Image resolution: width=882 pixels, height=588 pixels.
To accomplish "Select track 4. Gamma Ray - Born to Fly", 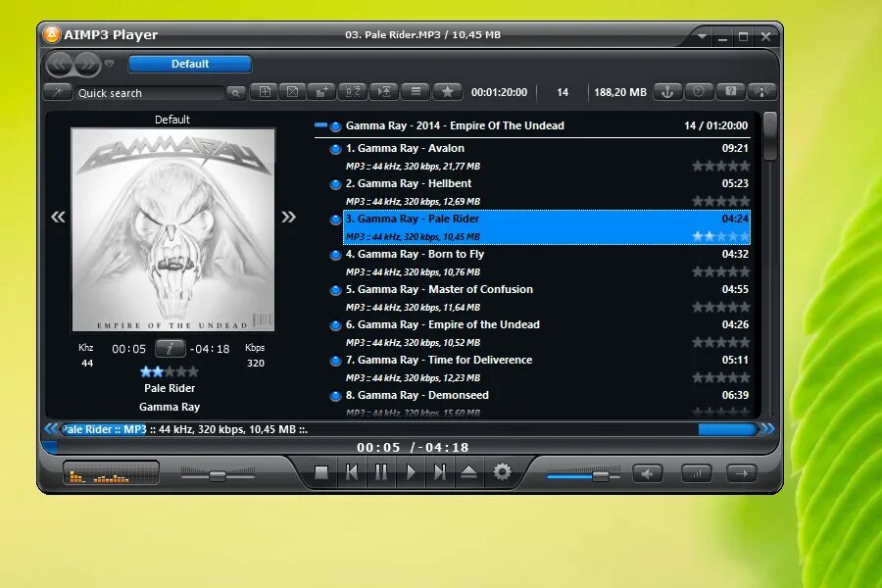I will [x=547, y=263].
